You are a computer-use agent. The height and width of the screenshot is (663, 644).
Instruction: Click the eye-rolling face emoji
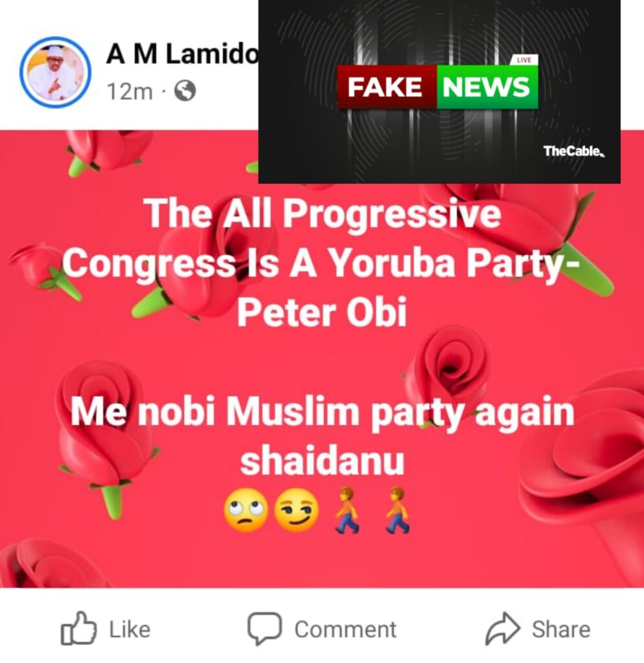coord(246,510)
